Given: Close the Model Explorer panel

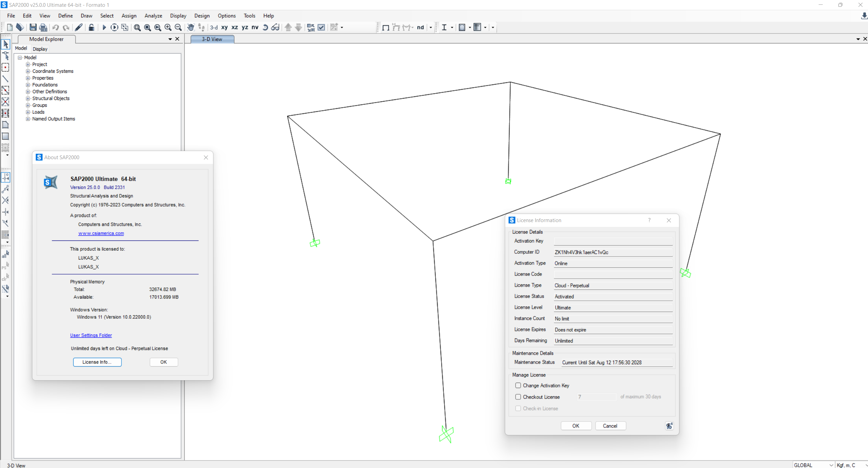Looking at the screenshot, I should click(177, 39).
